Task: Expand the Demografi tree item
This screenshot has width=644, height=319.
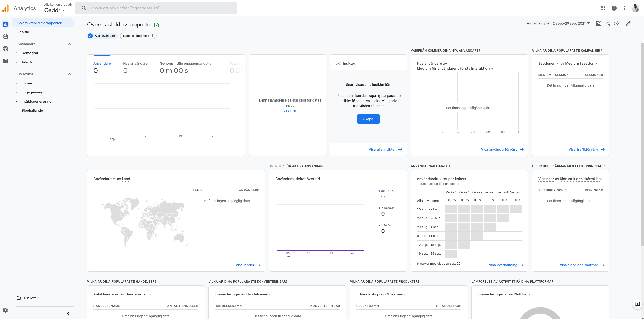Action: pyautogui.click(x=16, y=53)
